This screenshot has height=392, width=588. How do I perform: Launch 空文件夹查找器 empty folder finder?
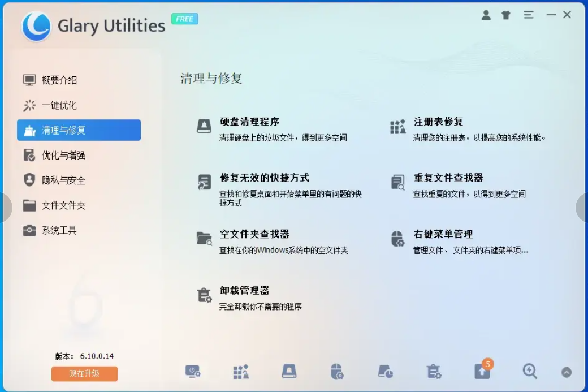click(254, 234)
